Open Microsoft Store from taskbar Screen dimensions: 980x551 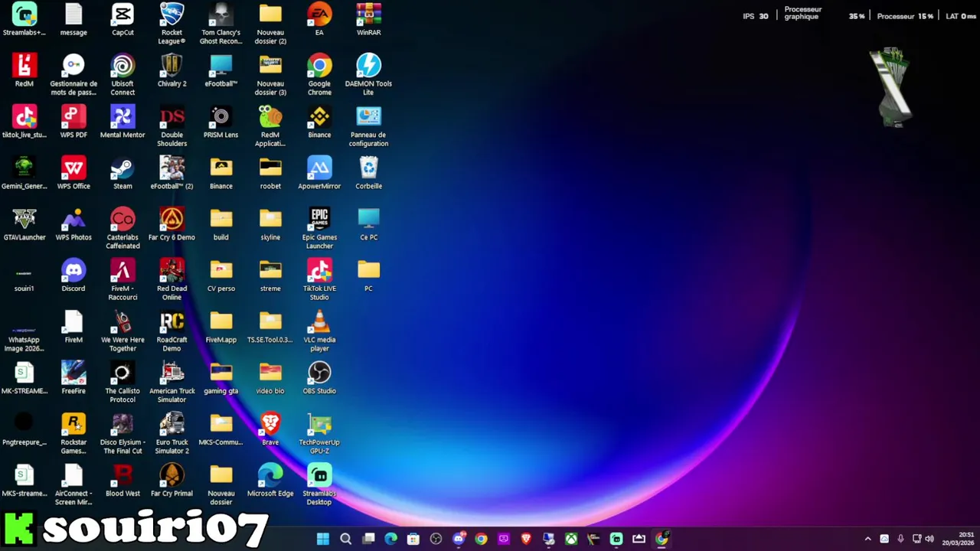tap(413, 539)
